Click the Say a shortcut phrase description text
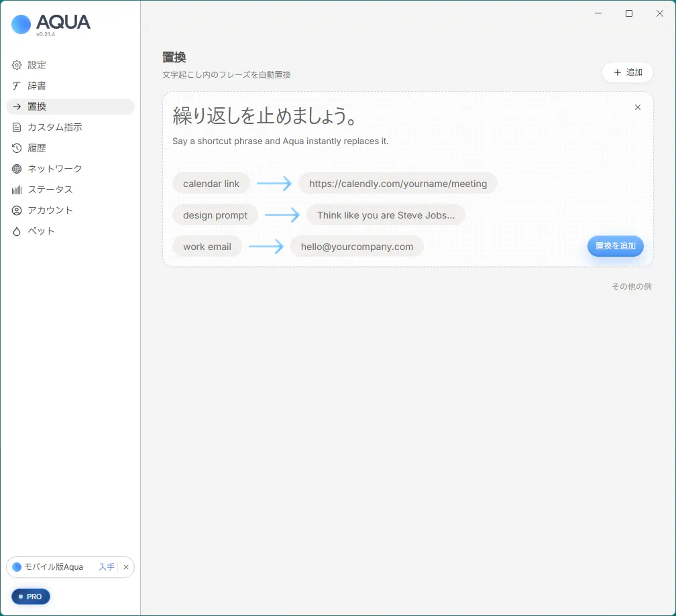The height and width of the screenshot is (616, 676). (x=280, y=141)
